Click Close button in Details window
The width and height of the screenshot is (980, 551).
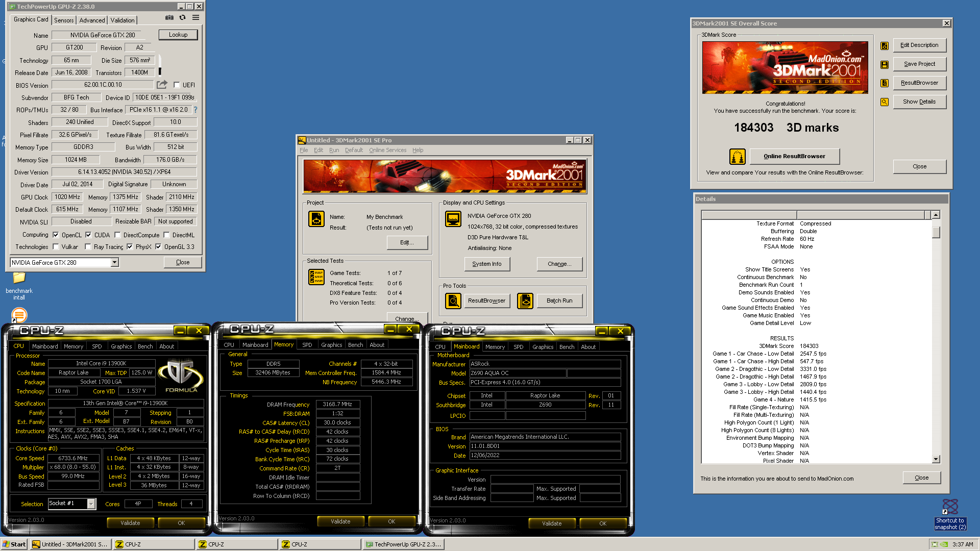(x=921, y=478)
